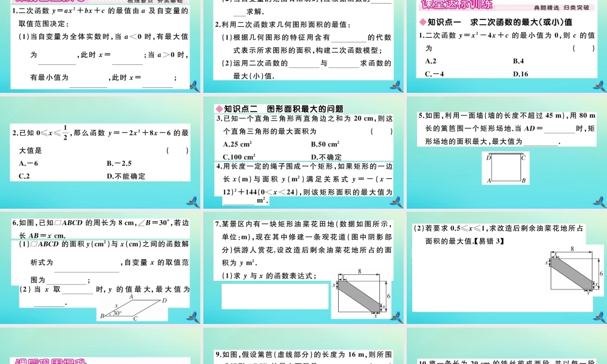Click the line (1)根据几何图形的特征用含有
This screenshot has height=364, width=607.
coord(276,38)
